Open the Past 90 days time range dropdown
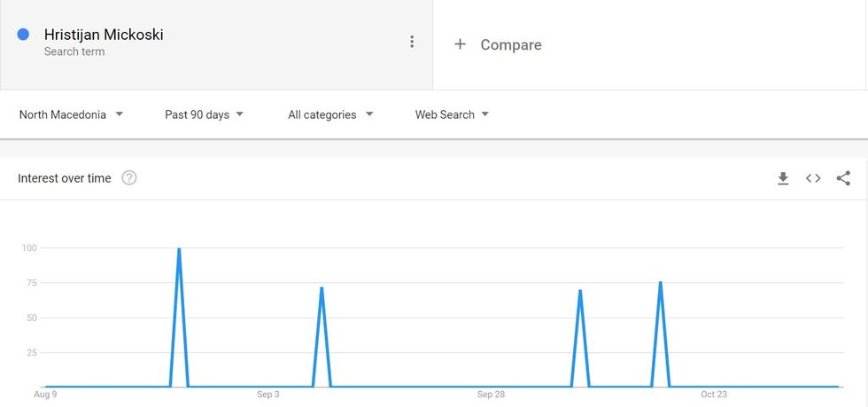 click(204, 114)
